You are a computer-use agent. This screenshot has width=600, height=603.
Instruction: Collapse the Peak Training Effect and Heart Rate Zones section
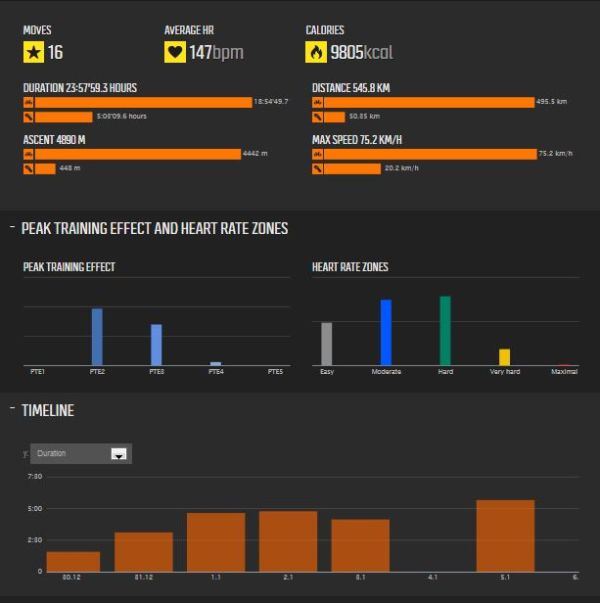12,229
